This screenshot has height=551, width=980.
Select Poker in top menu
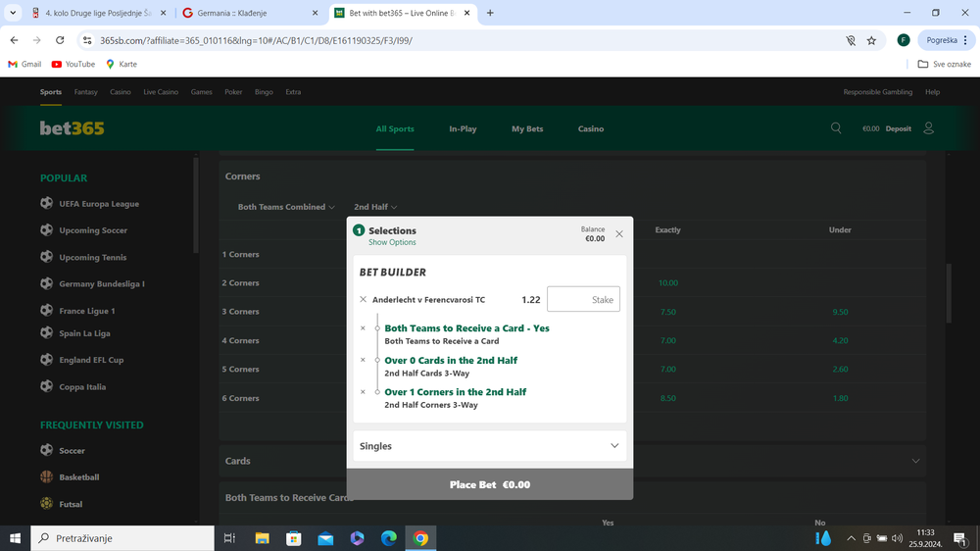pos(233,92)
